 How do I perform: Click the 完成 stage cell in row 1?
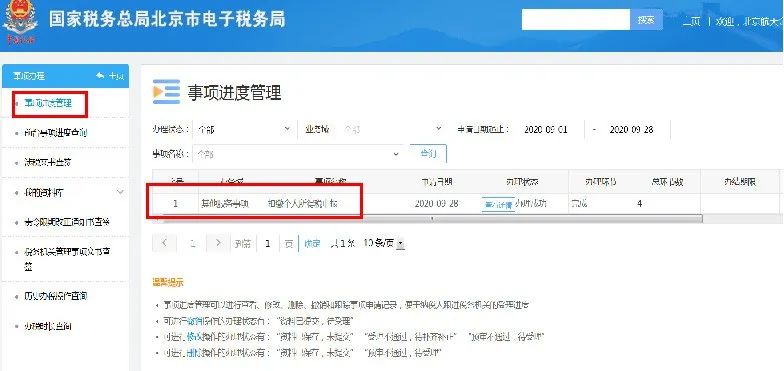(x=580, y=204)
